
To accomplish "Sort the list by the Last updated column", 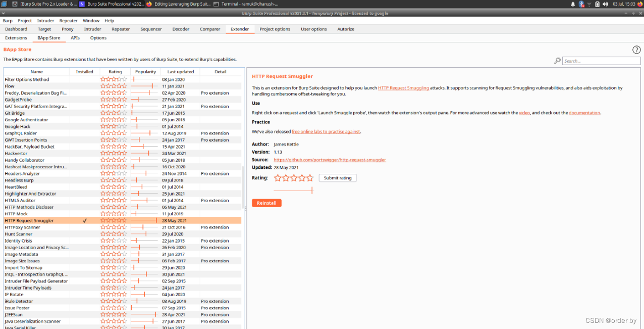I will pyautogui.click(x=181, y=72).
